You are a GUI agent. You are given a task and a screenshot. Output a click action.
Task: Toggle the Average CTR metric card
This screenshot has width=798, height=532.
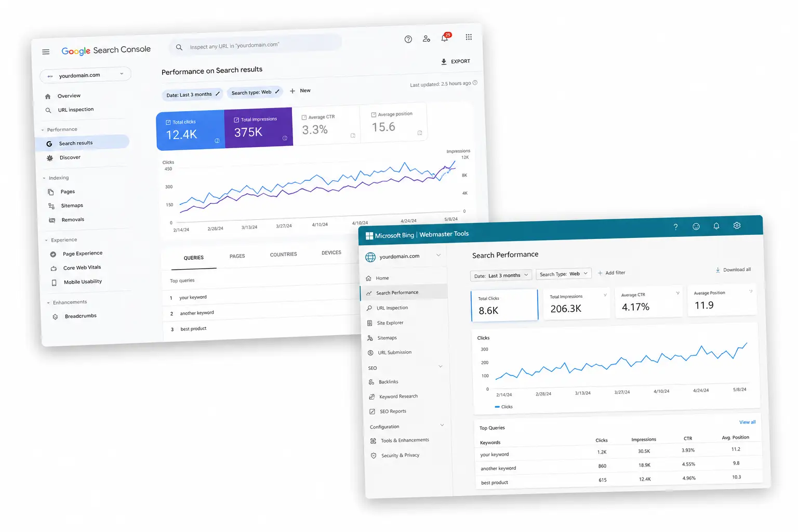click(326, 125)
